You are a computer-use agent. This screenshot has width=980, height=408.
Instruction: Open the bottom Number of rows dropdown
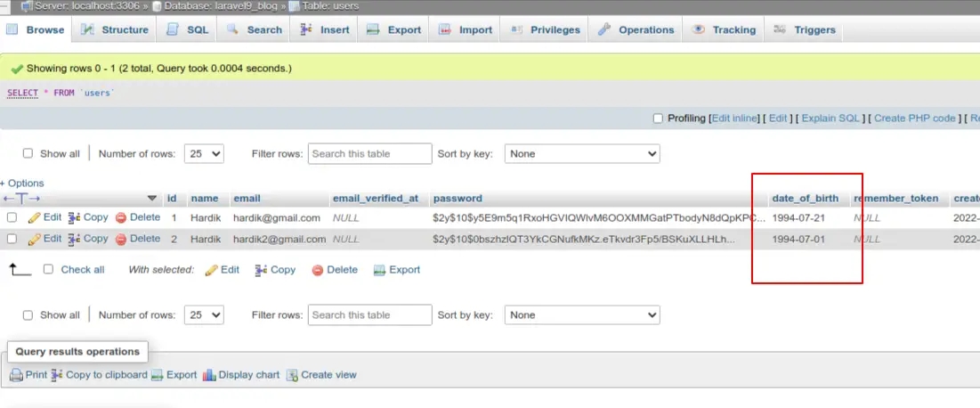click(204, 314)
